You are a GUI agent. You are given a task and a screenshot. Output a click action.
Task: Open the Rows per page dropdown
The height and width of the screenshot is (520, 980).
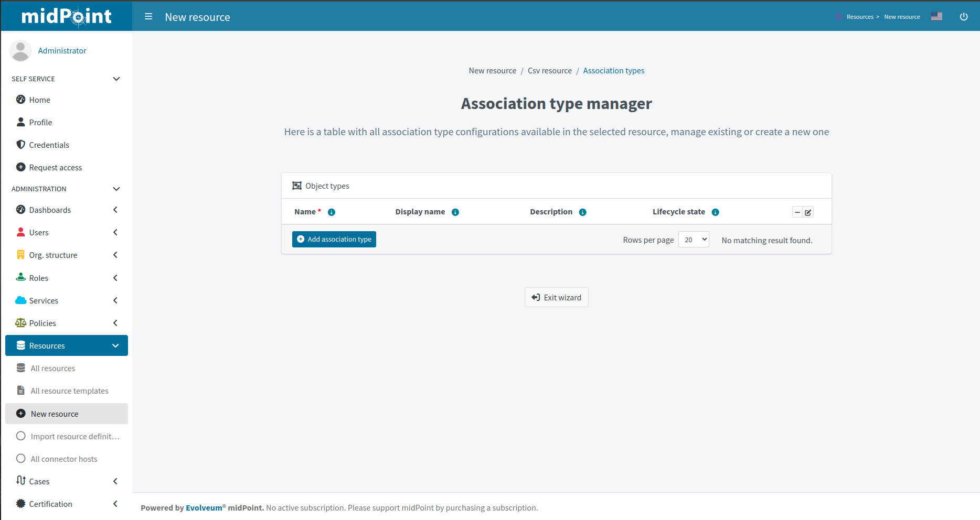click(694, 239)
